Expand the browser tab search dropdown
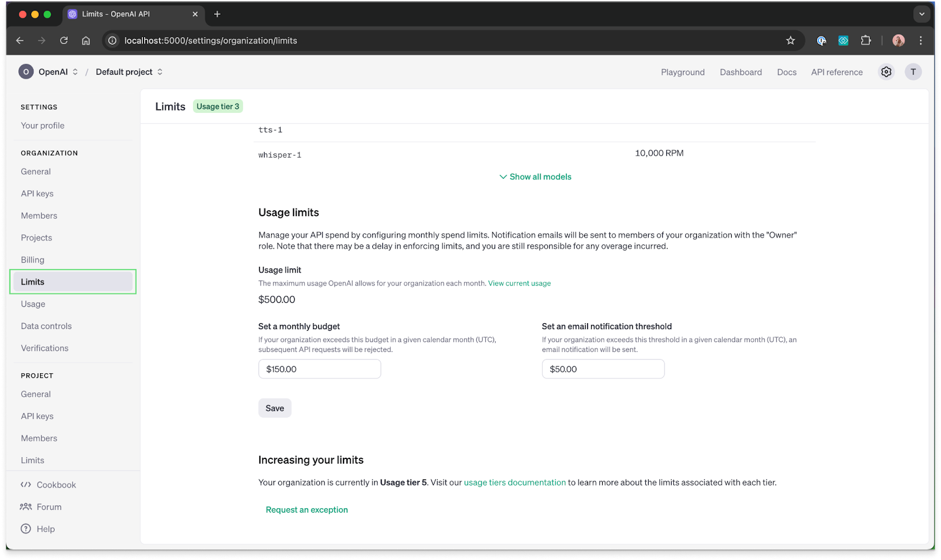Screen dimensions: 941x560 (922, 14)
